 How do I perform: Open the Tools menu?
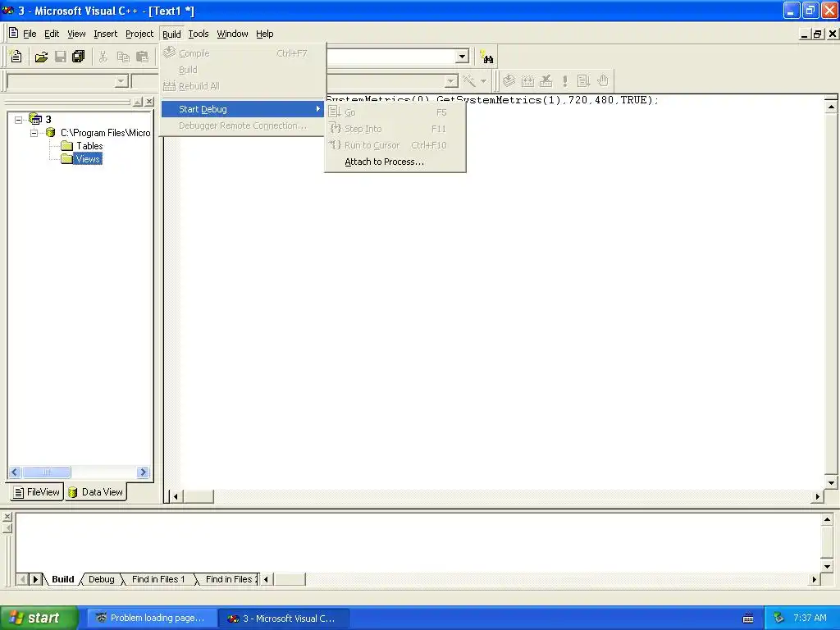[x=199, y=34]
